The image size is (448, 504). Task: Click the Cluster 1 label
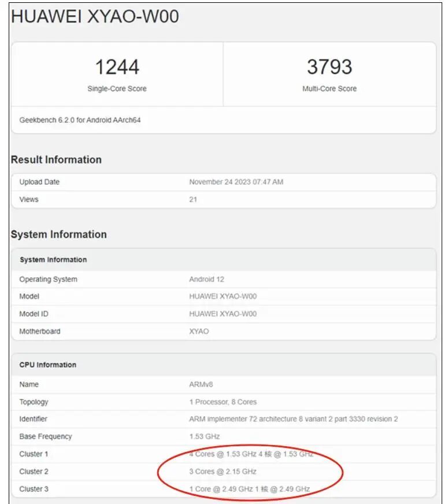(x=34, y=454)
